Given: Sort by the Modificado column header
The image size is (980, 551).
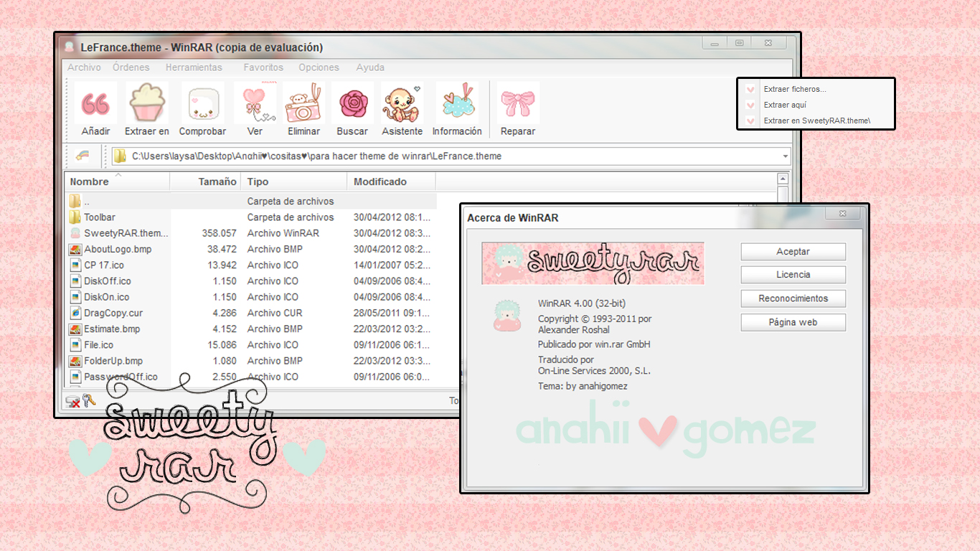Looking at the screenshot, I should pyautogui.click(x=392, y=182).
